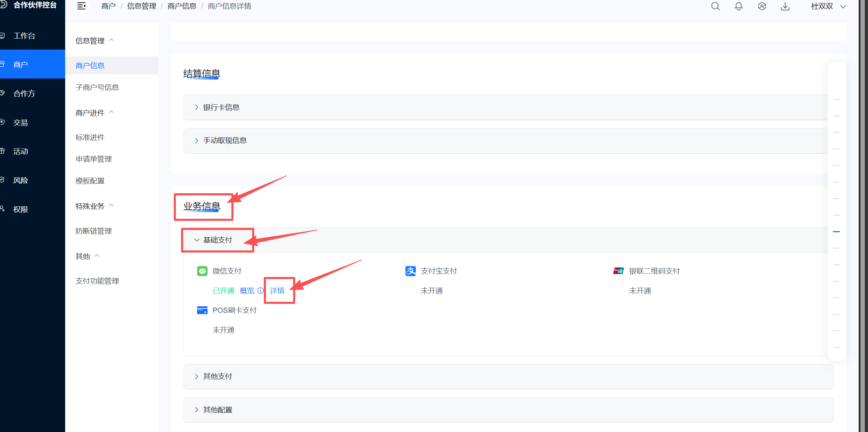Expand the 银行卡信息 panel

click(508, 107)
